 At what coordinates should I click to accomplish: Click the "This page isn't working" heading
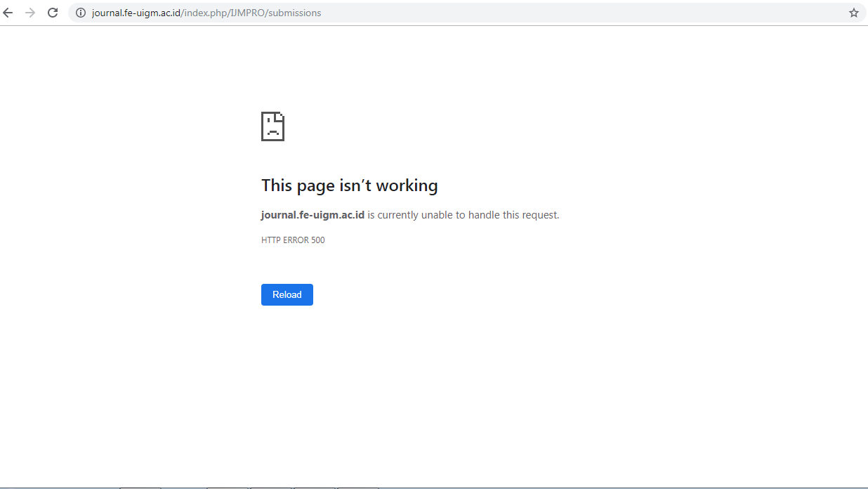coord(349,185)
